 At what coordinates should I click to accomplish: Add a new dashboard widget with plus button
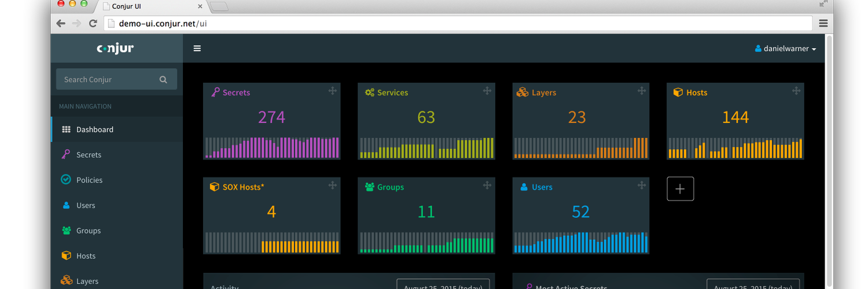tap(681, 188)
